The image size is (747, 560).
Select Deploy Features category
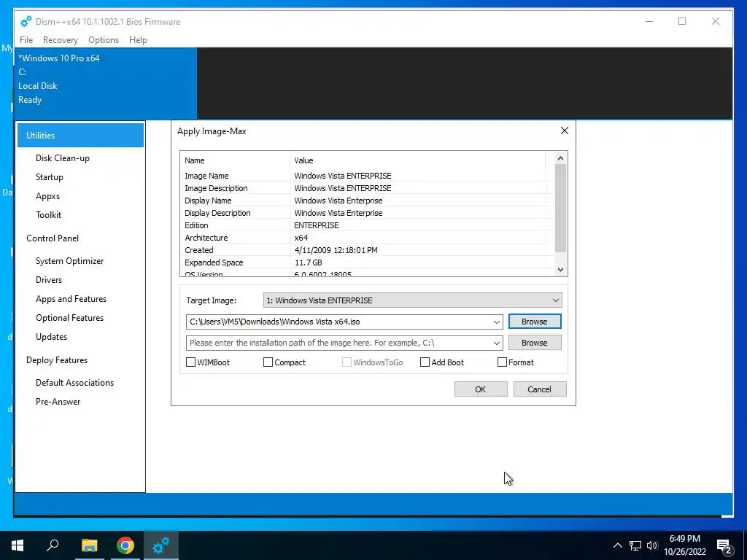coord(57,360)
